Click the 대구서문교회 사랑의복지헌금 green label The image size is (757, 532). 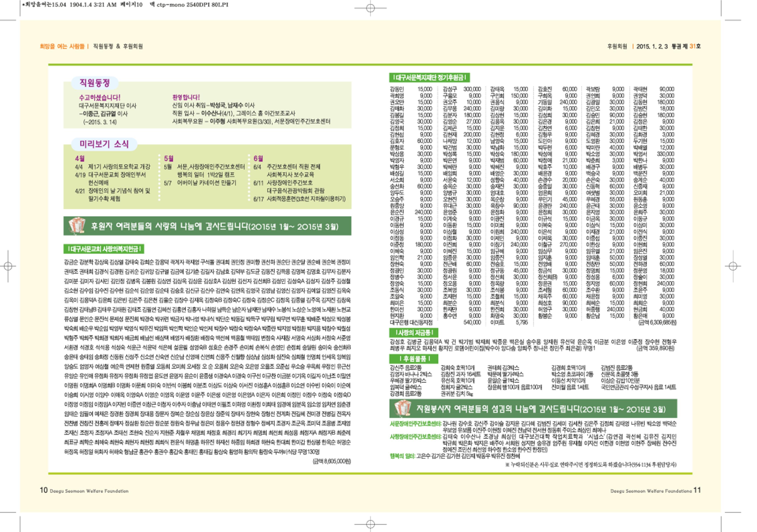104,249
